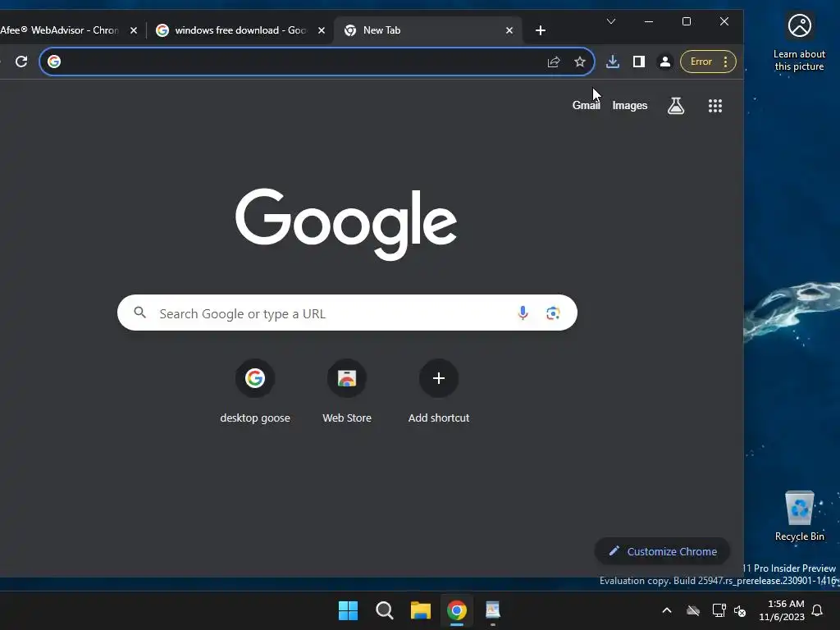The height and width of the screenshot is (630, 840).
Task: Close the McAfee WebAdvisor tab
Action: [134, 30]
